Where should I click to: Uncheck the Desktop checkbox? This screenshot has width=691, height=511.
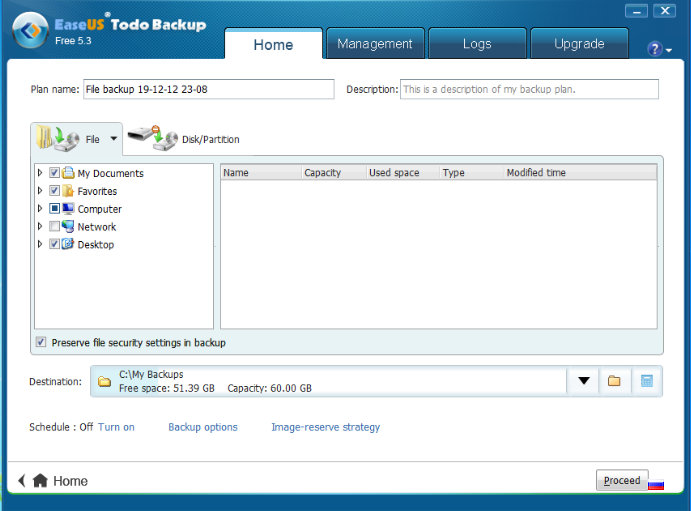click(54, 244)
